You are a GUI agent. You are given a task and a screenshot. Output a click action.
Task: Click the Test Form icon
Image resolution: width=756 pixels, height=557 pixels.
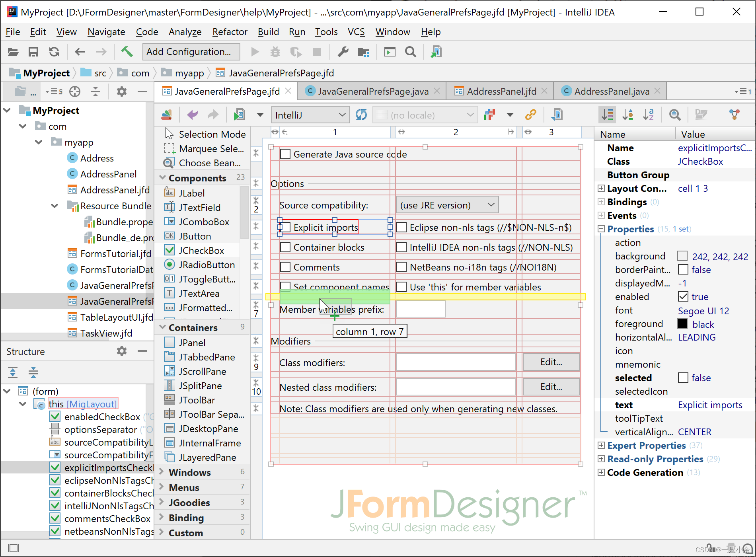tap(239, 115)
